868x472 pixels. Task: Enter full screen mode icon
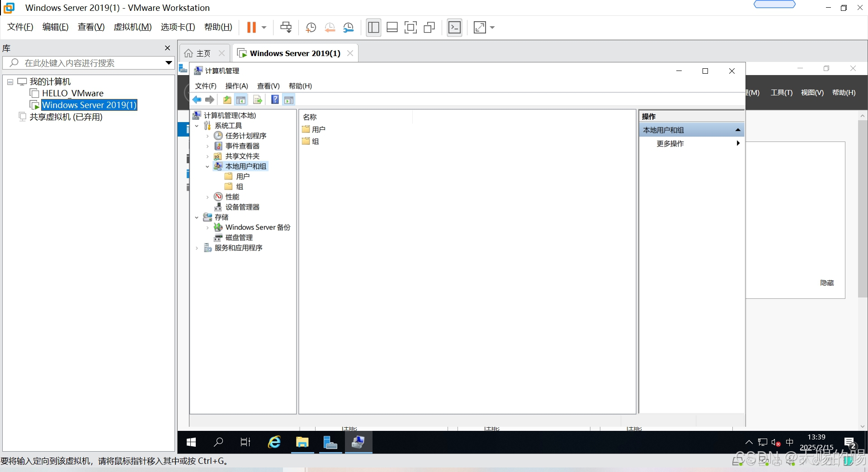(410, 28)
